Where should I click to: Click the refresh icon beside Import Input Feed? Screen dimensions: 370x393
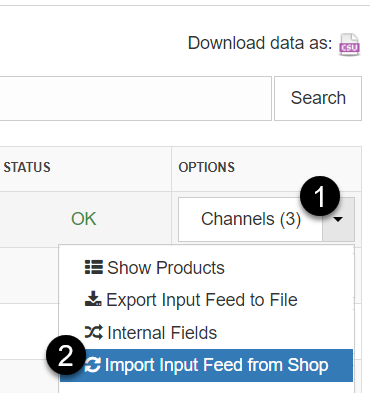pyautogui.click(x=93, y=365)
